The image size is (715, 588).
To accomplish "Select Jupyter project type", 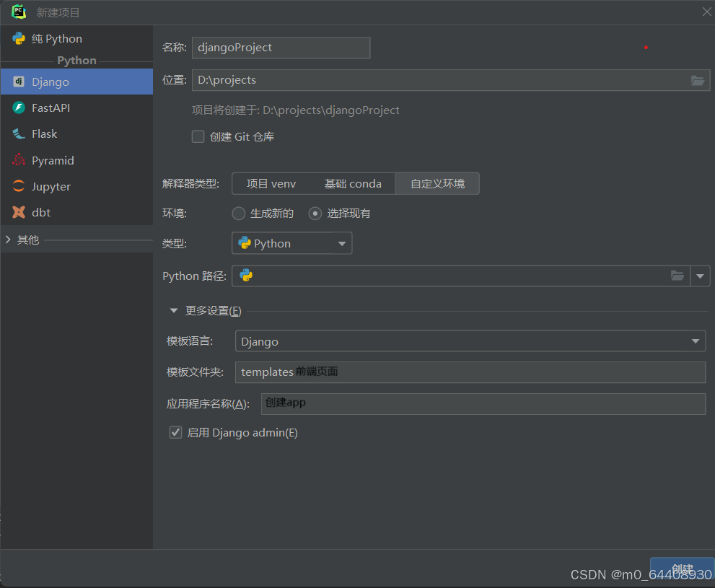I will pyautogui.click(x=76, y=186).
